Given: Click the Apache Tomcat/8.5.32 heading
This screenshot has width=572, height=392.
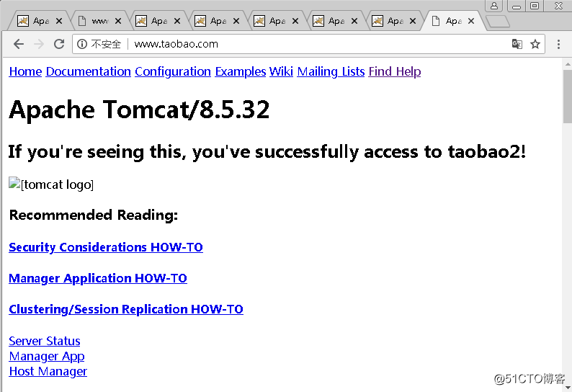Looking at the screenshot, I should (x=139, y=110).
